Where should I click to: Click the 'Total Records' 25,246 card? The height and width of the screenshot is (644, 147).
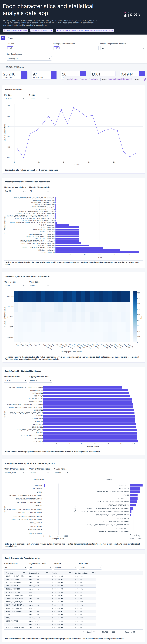coord(15,75)
